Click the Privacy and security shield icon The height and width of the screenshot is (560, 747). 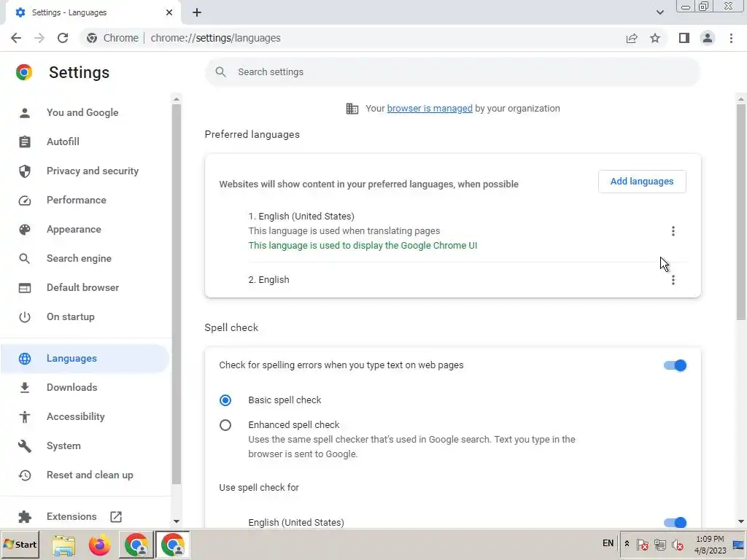(x=25, y=171)
